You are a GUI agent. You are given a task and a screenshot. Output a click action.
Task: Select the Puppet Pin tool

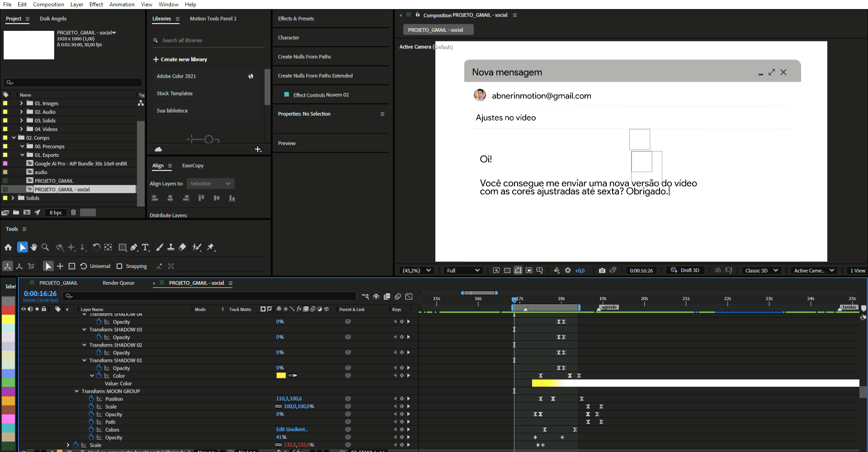pos(211,247)
